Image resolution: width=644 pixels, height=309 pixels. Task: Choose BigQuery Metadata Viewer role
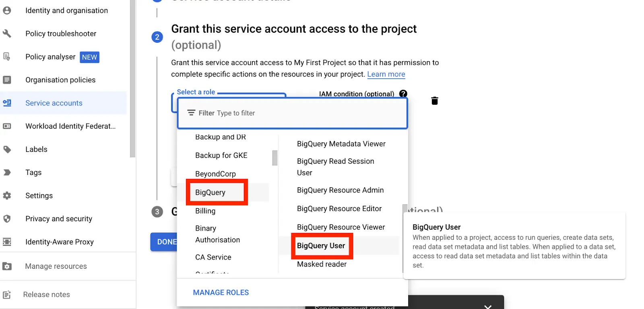coord(341,144)
